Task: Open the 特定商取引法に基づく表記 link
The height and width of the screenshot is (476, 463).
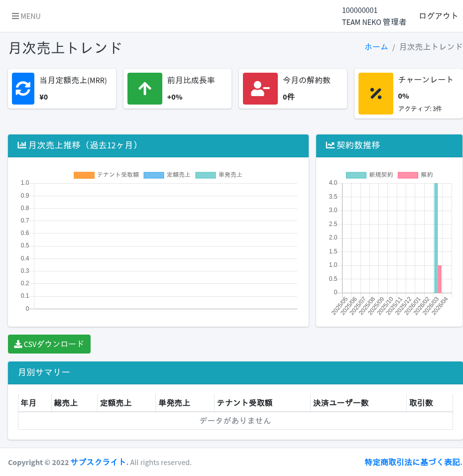Action: tap(413, 462)
